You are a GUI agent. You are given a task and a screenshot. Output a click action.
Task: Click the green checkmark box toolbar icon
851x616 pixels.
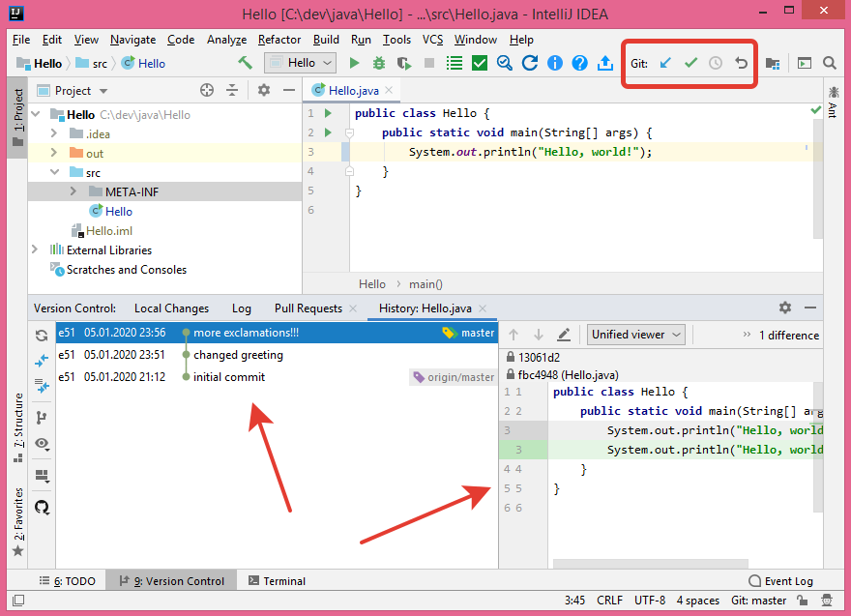pos(480,64)
